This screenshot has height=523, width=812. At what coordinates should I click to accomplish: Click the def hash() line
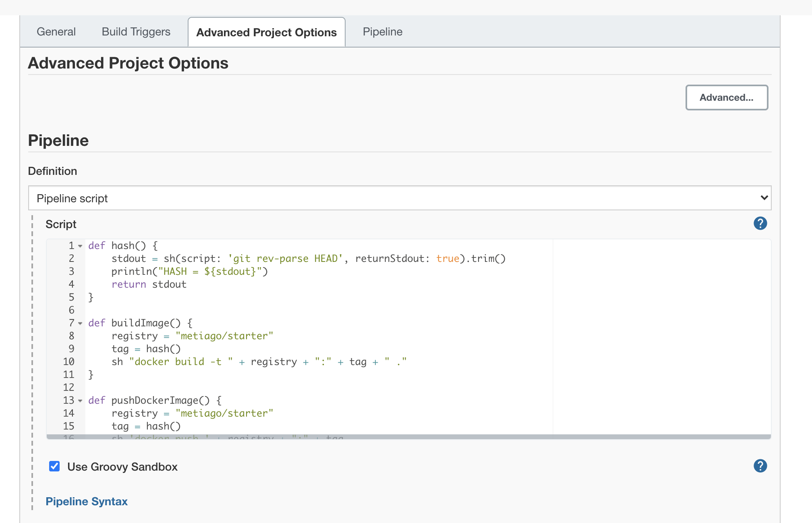pos(123,246)
